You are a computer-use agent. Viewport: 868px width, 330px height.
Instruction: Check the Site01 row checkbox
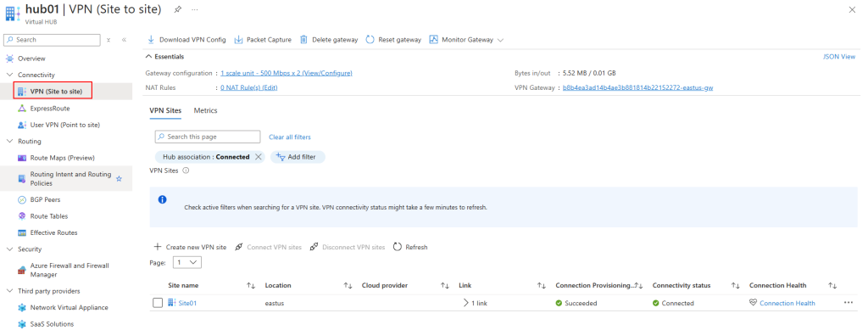(x=158, y=303)
